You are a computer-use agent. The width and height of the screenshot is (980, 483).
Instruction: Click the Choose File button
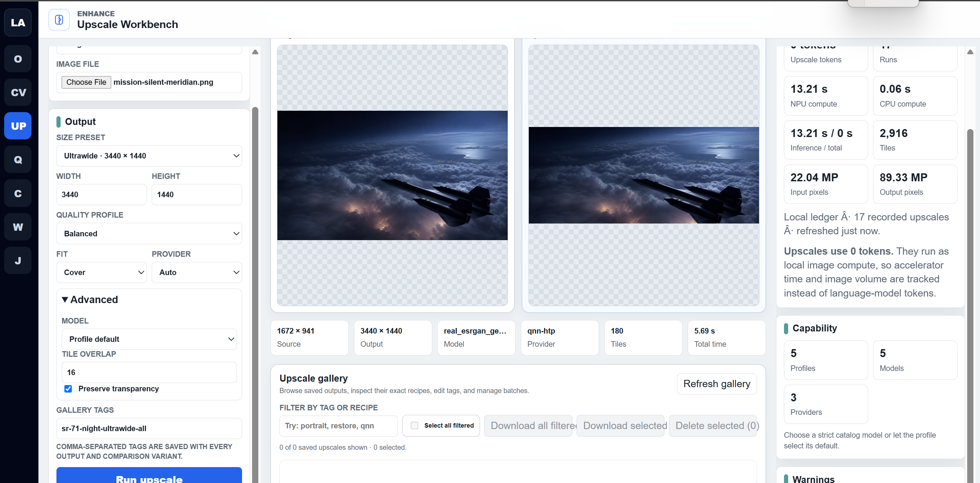point(86,82)
